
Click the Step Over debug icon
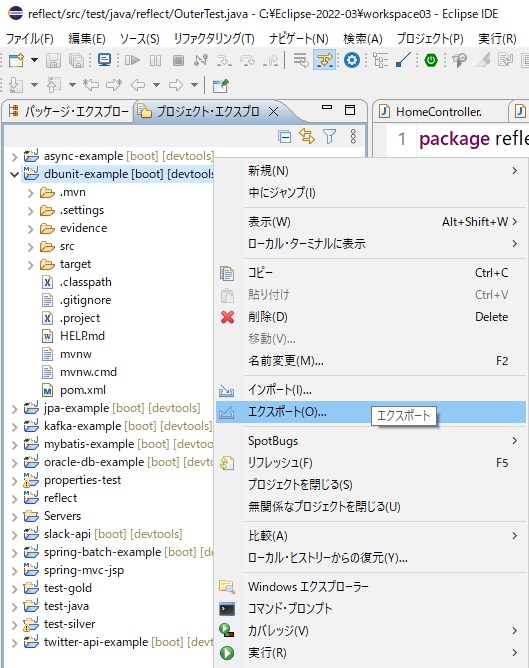(x=247, y=60)
